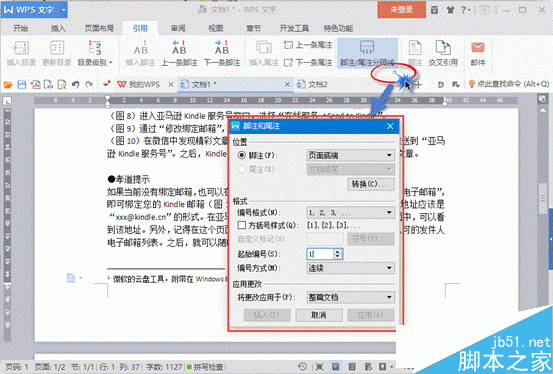Click the 点此查找命令 search box
The image size is (553, 374).
click(x=509, y=84)
